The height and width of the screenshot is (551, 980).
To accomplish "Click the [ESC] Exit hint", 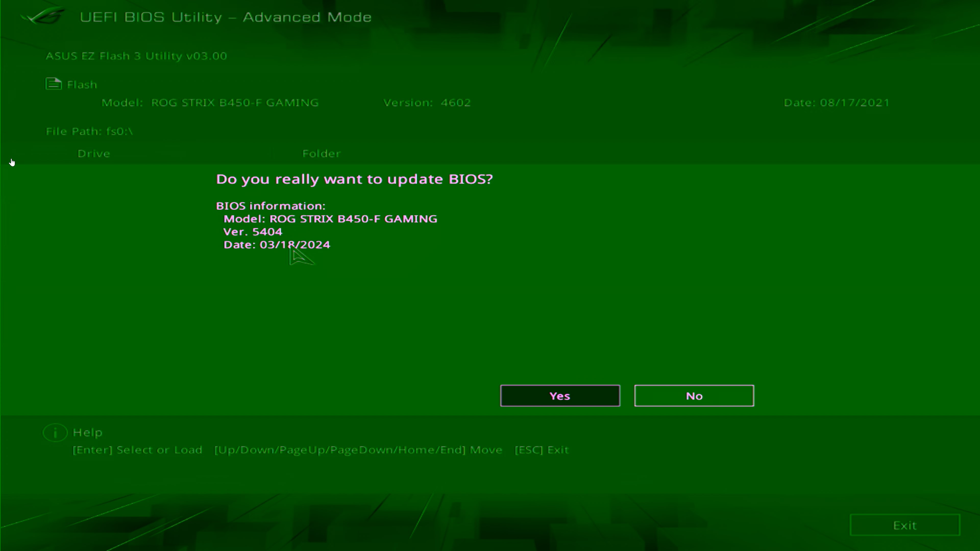I will pos(541,450).
